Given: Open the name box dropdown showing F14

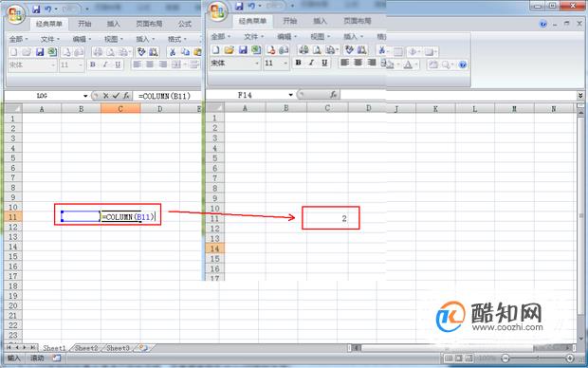Looking at the screenshot, I should (290, 95).
